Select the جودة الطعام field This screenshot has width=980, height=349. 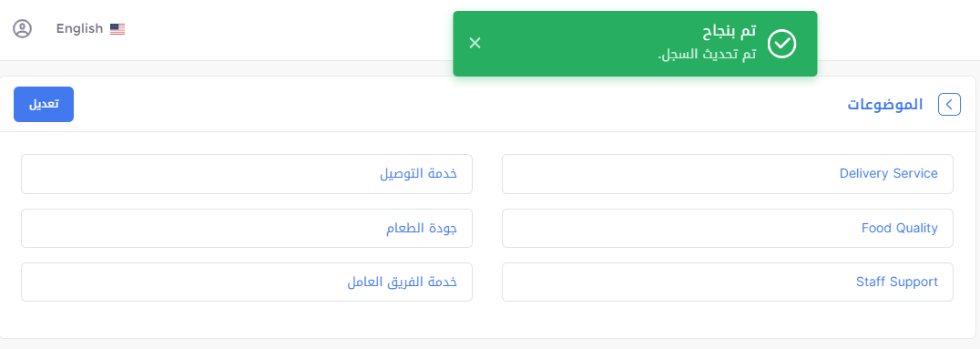click(x=247, y=229)
